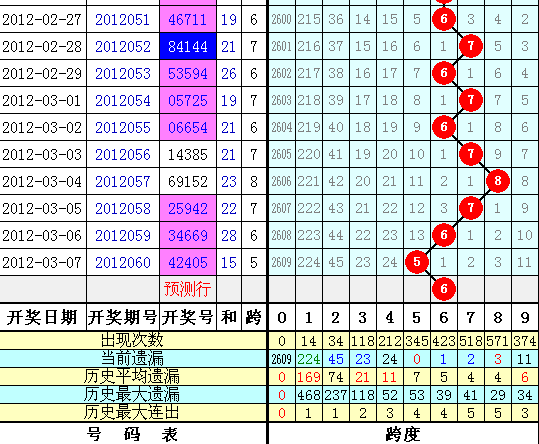Select winning number 42405 cell
Screen dimensions: 539x444
188,263
